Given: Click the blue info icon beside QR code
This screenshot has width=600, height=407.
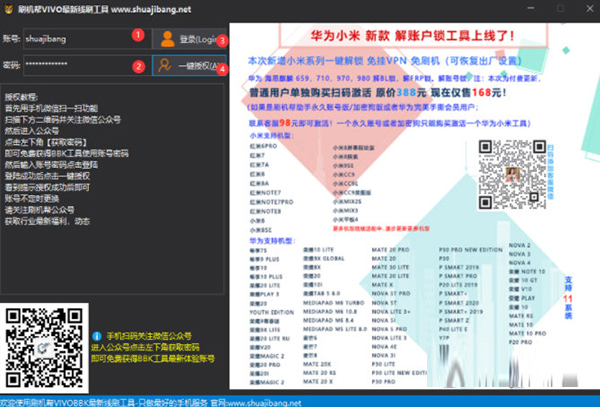Looking at the screenshot, I should (x=96, y=336).
